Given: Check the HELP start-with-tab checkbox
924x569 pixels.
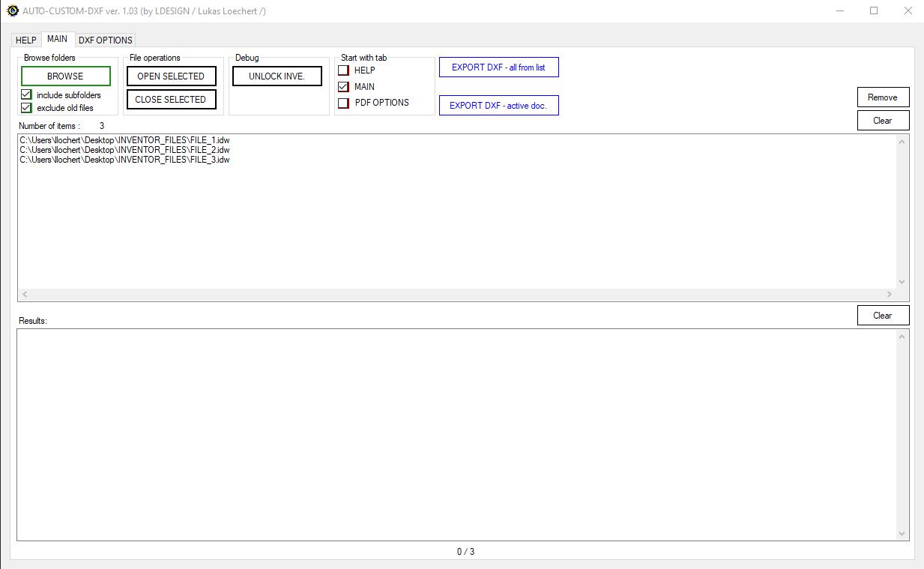Looking at the screenshot, I should pyautogui.click(x=343, y=70).
